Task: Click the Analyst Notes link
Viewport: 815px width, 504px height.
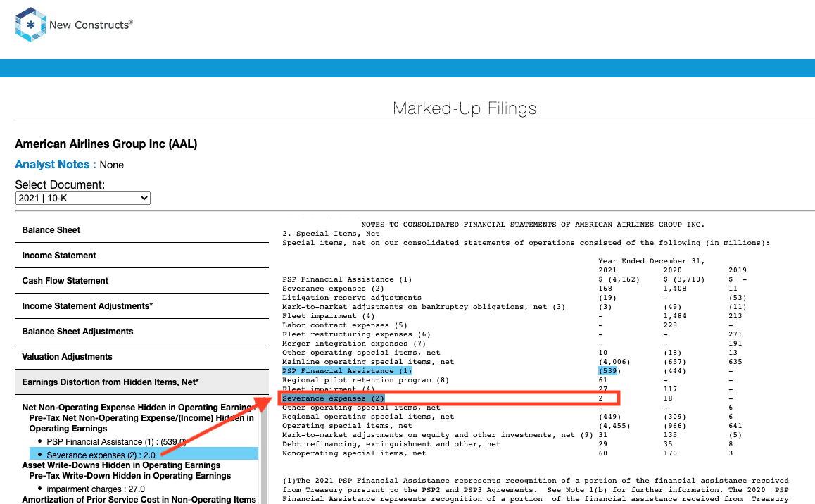Action: [52, 165]
